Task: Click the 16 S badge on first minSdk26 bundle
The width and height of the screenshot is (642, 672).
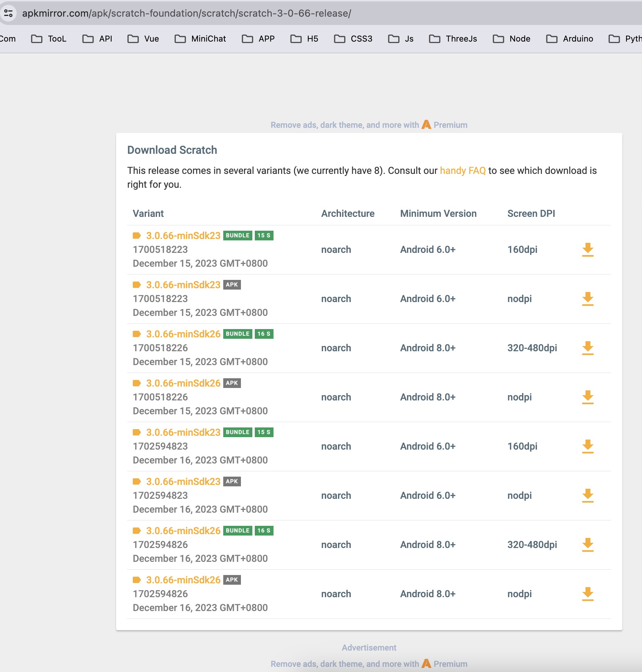Action: point(264,334)
